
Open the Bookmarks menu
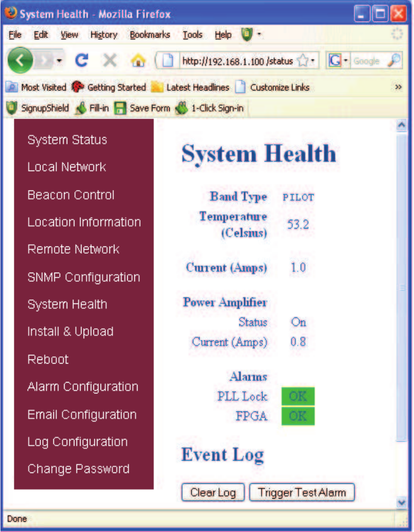(x=150, y=34)
